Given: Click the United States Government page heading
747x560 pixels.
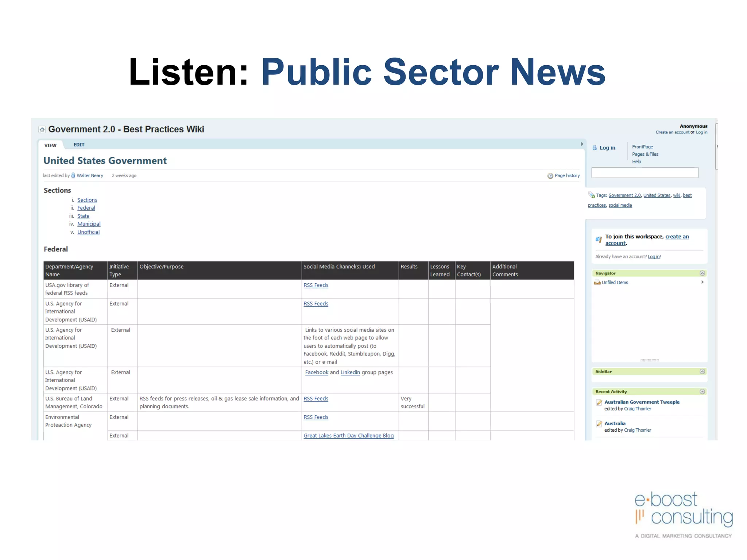Looking at the screenshot, I should 105,161.
